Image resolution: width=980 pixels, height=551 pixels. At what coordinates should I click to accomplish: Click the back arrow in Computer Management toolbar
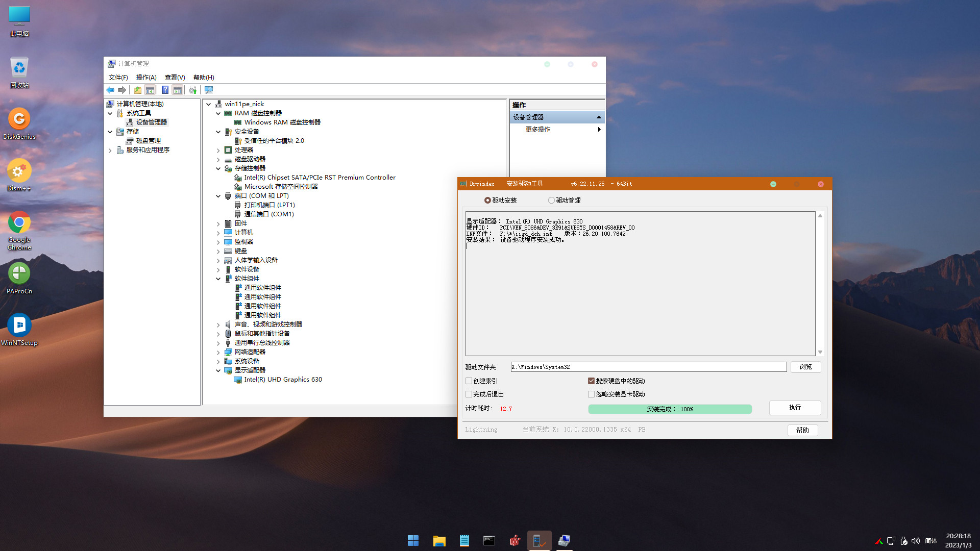pyautogui.click(x=110, y=90)
